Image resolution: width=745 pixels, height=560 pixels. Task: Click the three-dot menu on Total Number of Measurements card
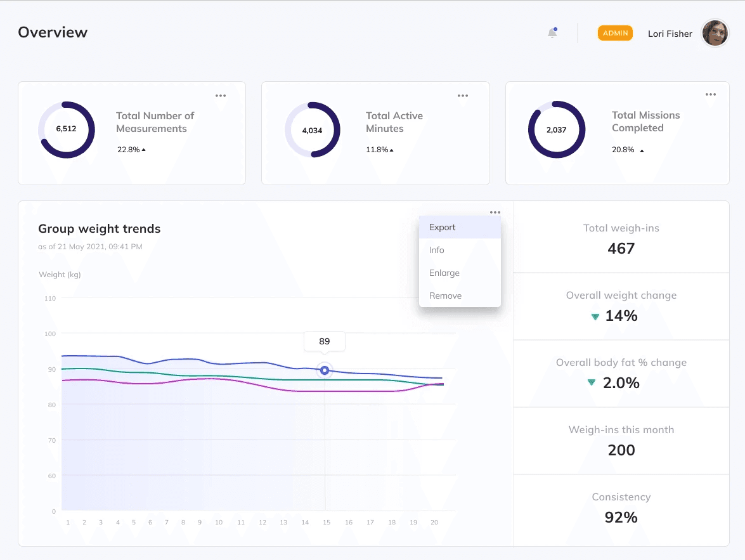221,95
